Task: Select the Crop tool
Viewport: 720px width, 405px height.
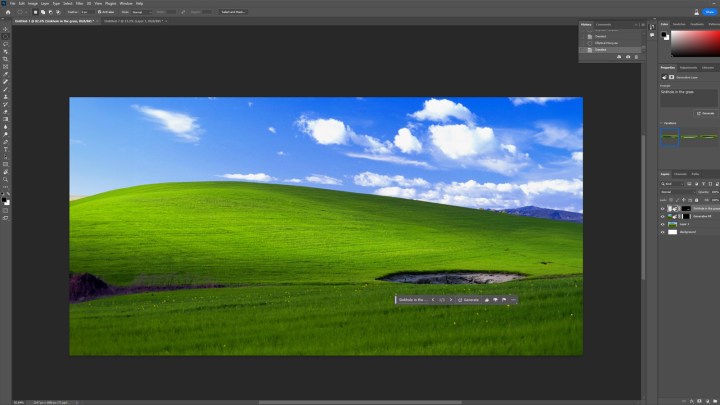Action: tap(6, 59)
